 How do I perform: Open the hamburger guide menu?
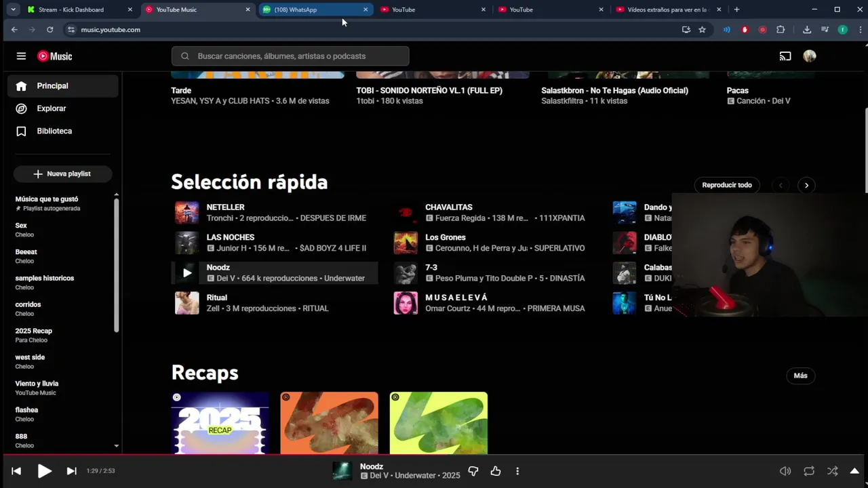21,56
